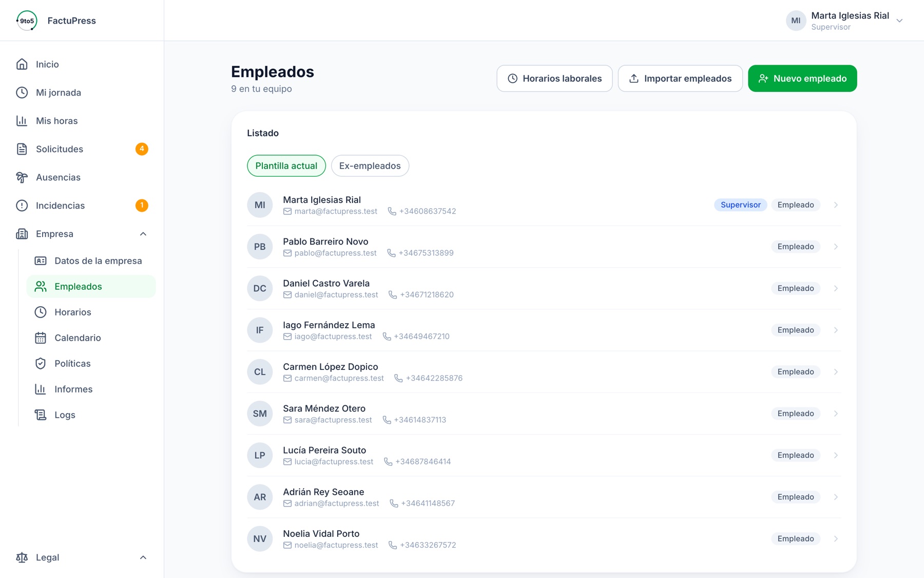This screenshot has width=924, height=578.
Task: Switch to Plantilla actual tab
Action: (286, 165)
